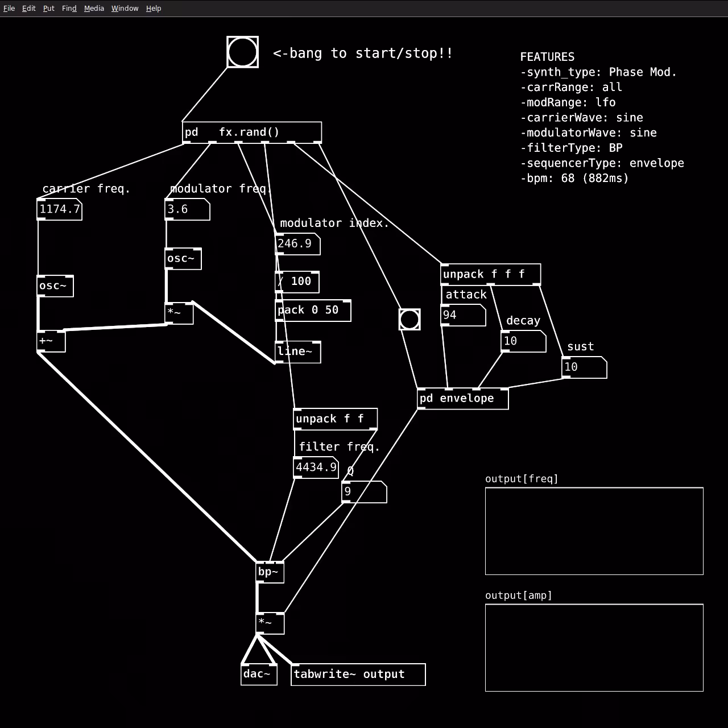Select the unpack f f object
This screenshot has width=728, height=728.
coord(335,419)
